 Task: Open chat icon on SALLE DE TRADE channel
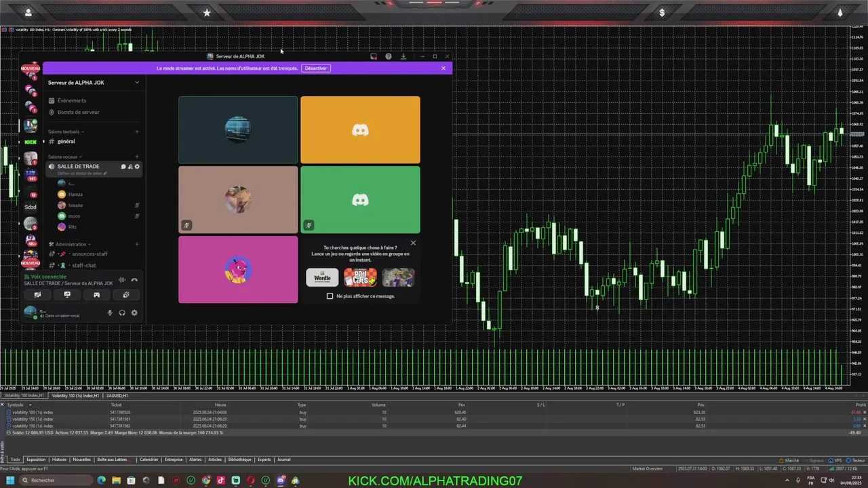pos(123,167)
